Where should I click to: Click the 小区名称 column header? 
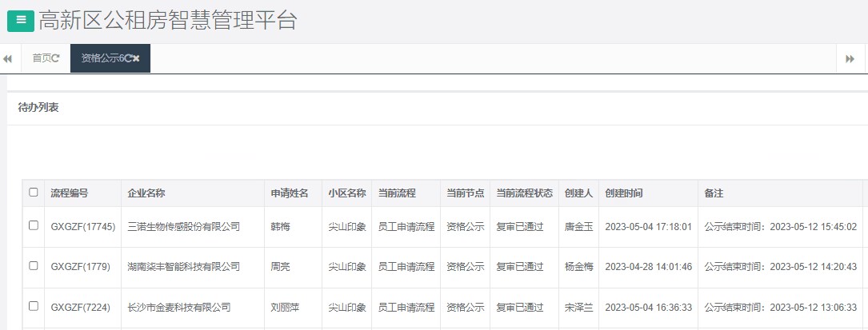point(347,193)
